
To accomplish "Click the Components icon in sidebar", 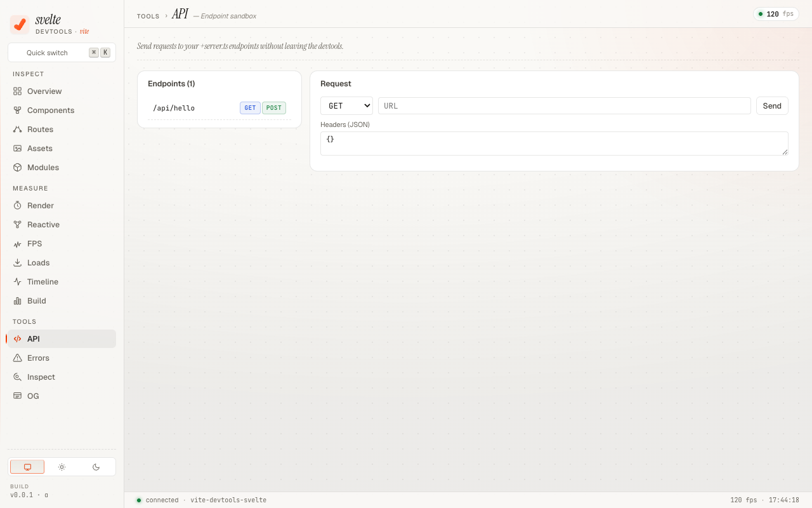I will tap(18, 110).
